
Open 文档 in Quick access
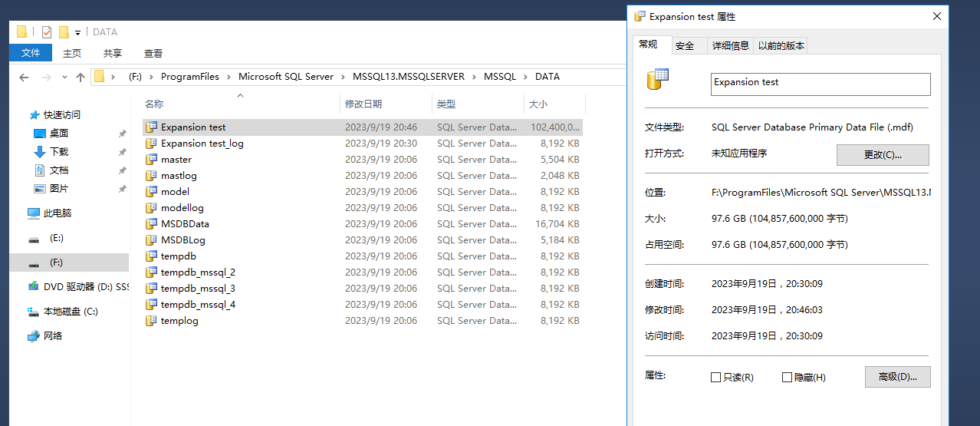click(59, 170)
